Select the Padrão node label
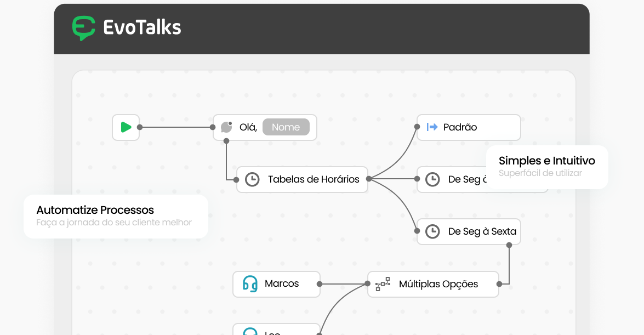This screenshot has height=335, width=644. [x=460, y=127]
